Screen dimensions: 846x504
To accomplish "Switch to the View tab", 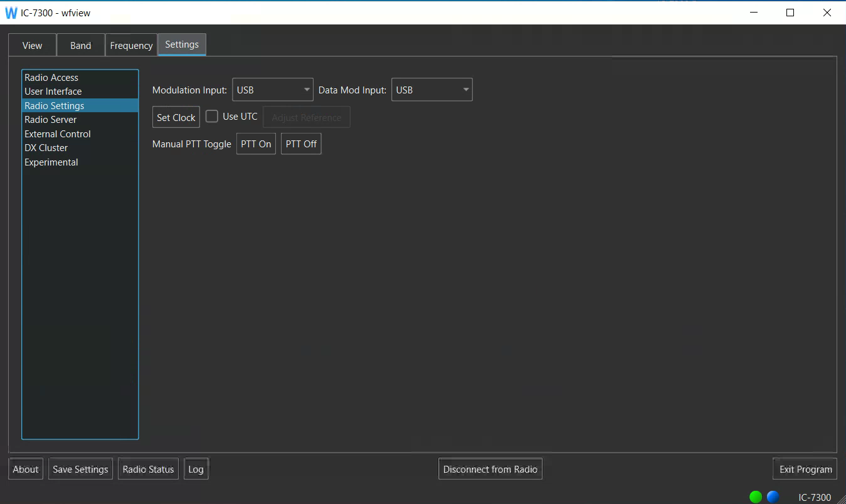I will click(32, 45).
